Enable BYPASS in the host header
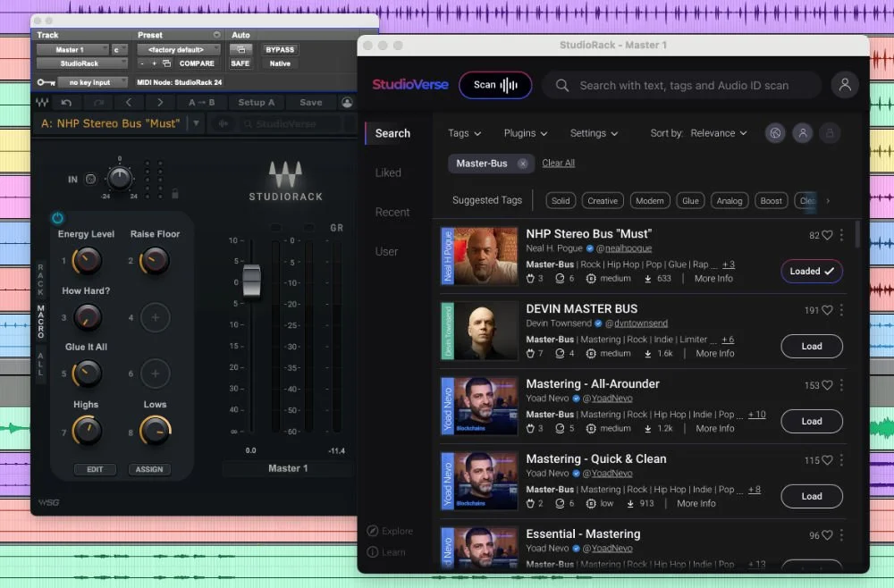 [280, 49]
